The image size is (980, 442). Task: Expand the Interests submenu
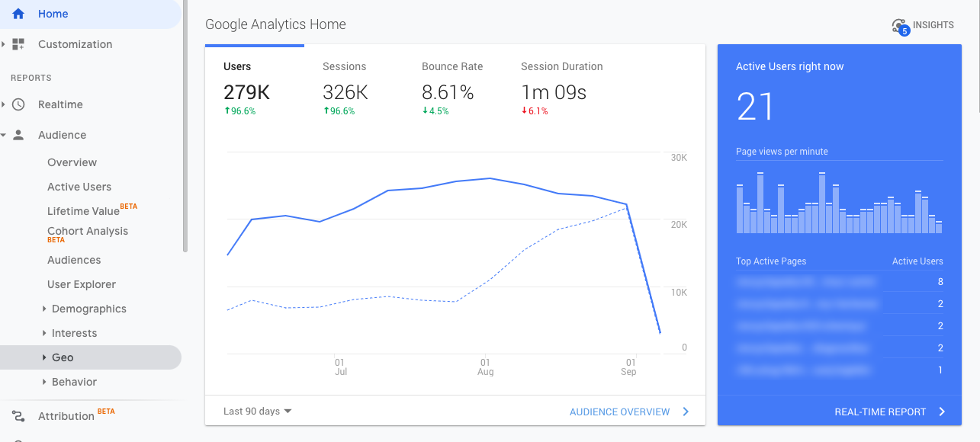click(44, 333)
